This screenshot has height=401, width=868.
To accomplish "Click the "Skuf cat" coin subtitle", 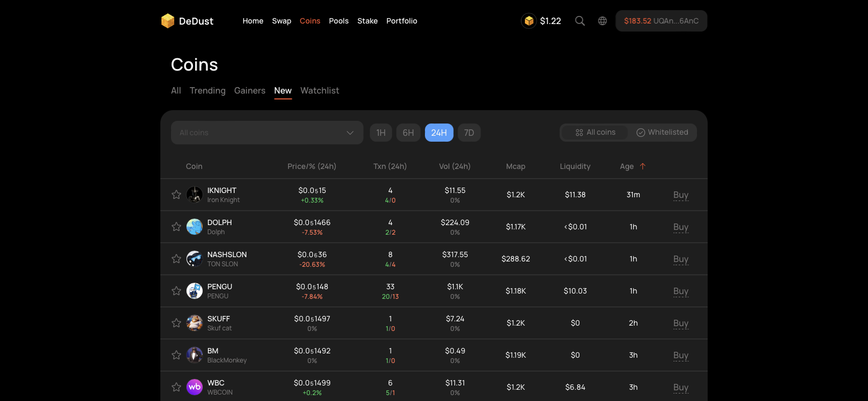I will (220, 328).
